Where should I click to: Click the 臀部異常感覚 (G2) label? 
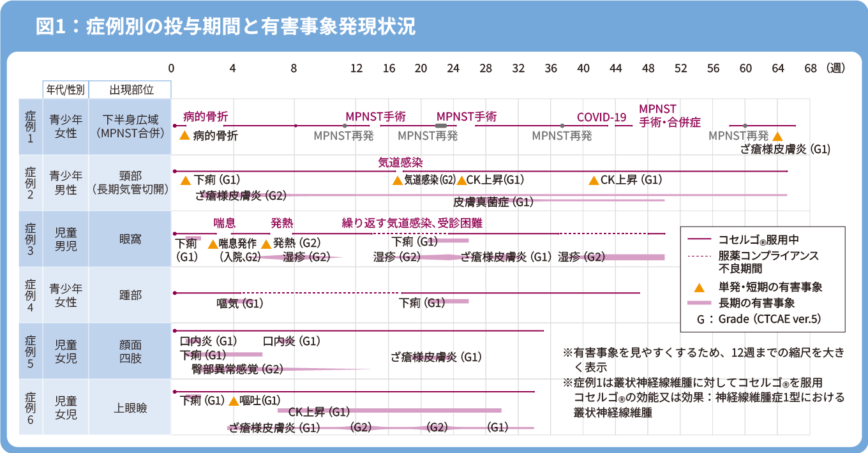click(237, 369)
